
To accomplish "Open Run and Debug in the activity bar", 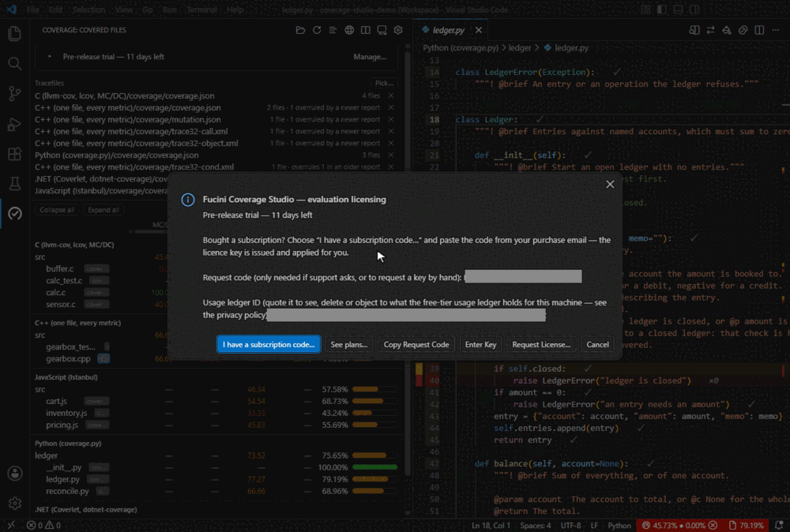I will click(x=14, y=124).
